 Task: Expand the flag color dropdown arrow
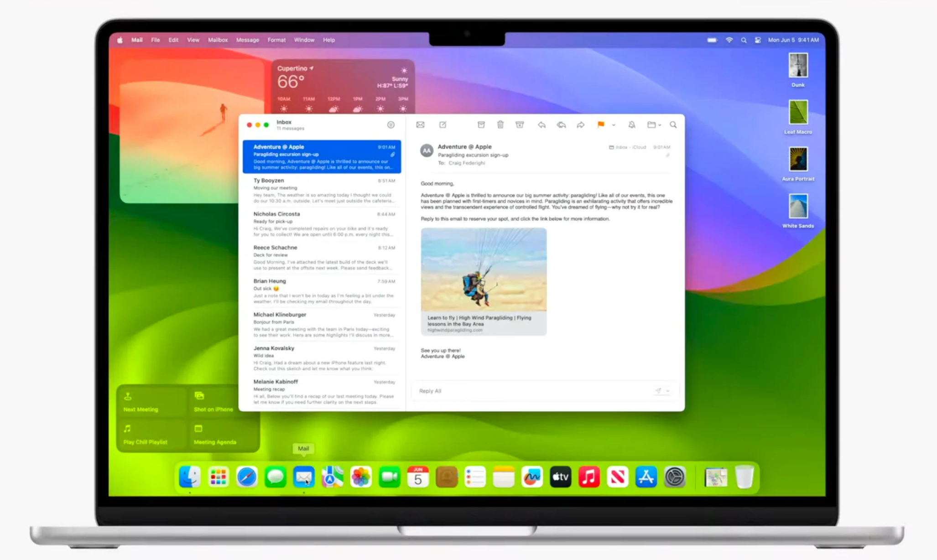click(614, 125)
